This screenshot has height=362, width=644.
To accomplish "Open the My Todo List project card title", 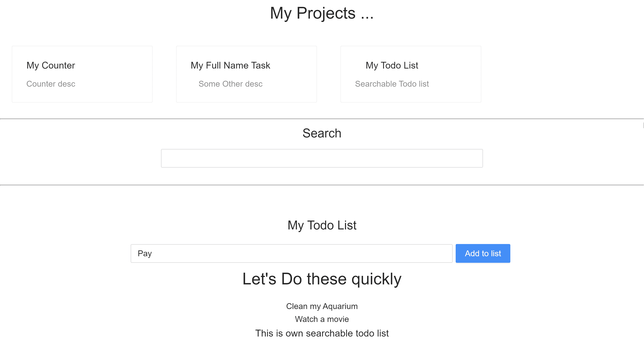I will pos(392,66).
